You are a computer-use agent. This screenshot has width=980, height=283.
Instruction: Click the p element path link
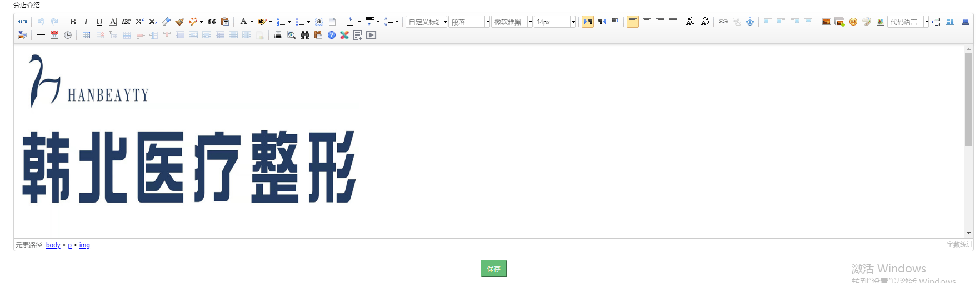coord(70,245)
